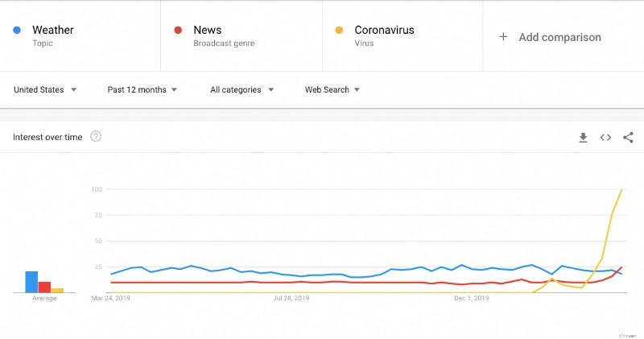Click the blue Weather color dot

18,31
